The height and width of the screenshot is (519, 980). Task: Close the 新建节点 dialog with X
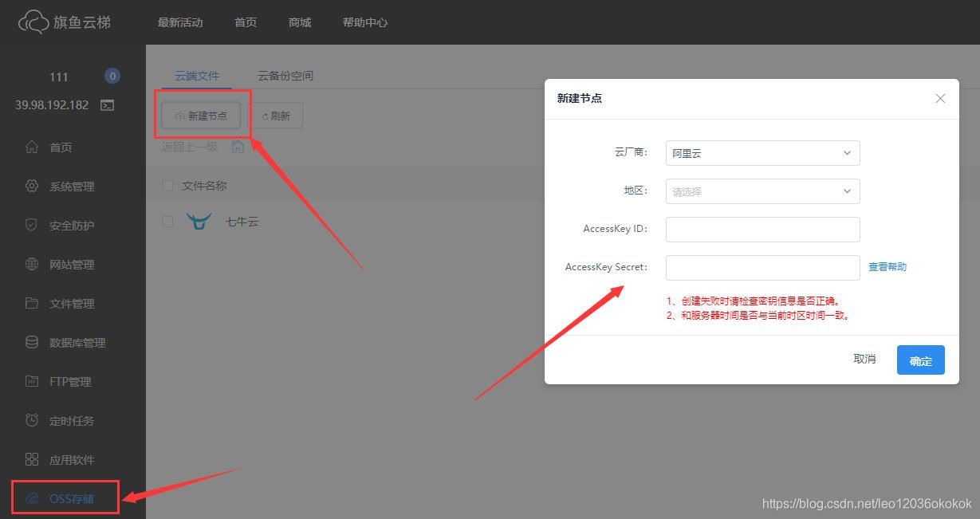point(940,98)
